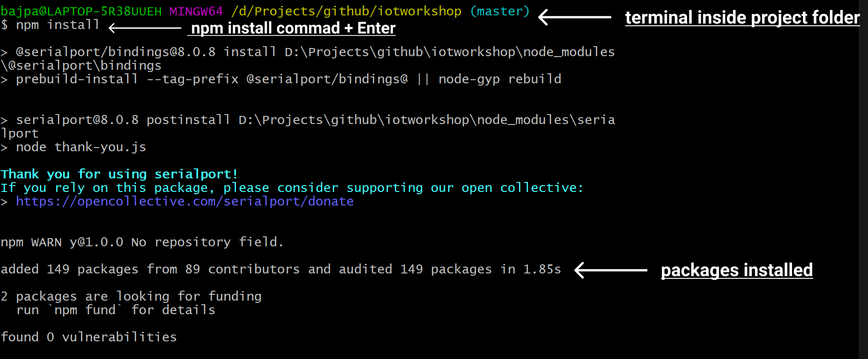Image resolution: width=868 pixels, height=359 pixels.
Task: Click the 'npm WARN' no repository warning line
Action: pos(142,242)
